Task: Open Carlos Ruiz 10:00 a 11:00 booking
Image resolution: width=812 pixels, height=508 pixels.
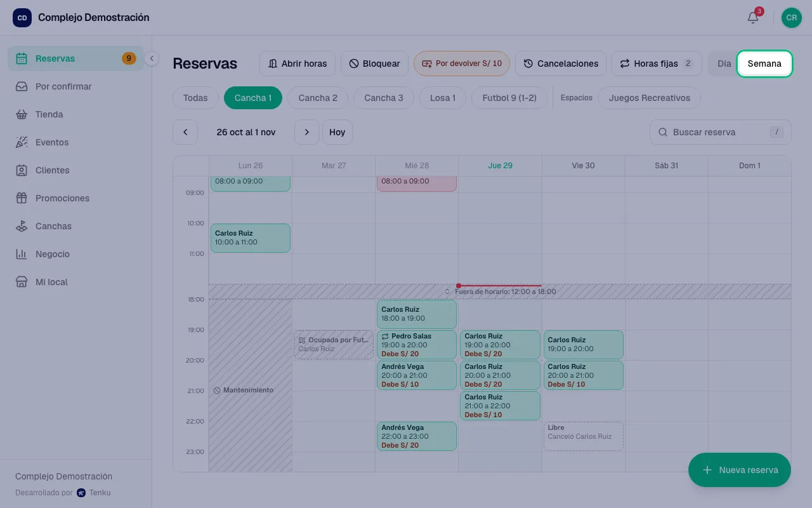Action: tap(251, 238)
